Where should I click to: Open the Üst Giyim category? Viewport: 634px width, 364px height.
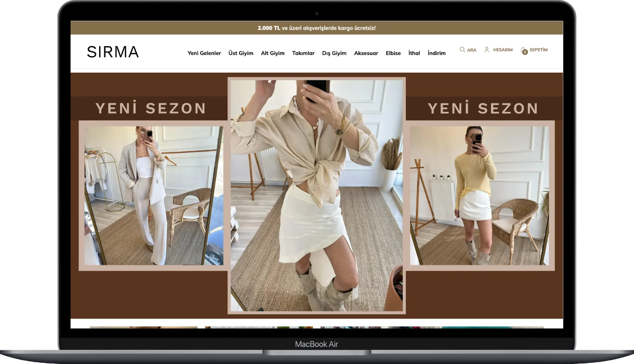pyautogui.click(x=241, y=53)
